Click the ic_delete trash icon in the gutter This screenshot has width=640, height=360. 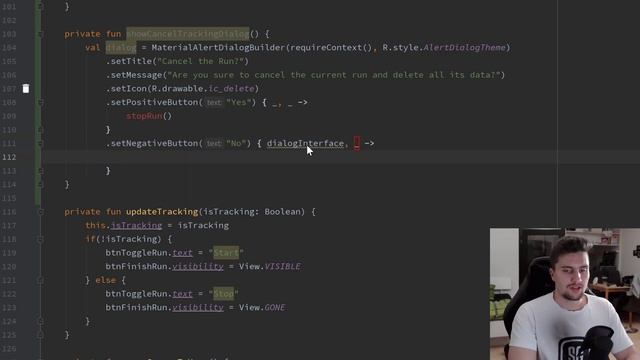point(26,88)
